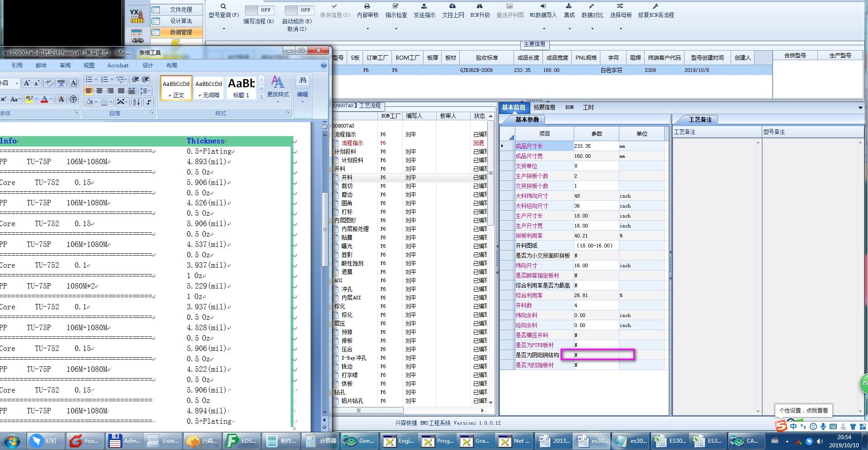
Task: Click Word's align left icon
Action: 89,91
